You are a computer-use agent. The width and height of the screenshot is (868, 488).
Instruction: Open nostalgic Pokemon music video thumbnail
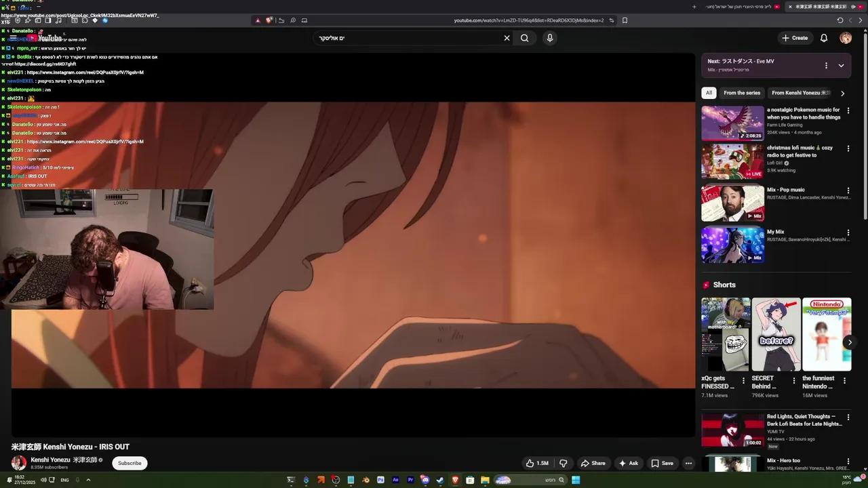732,123
